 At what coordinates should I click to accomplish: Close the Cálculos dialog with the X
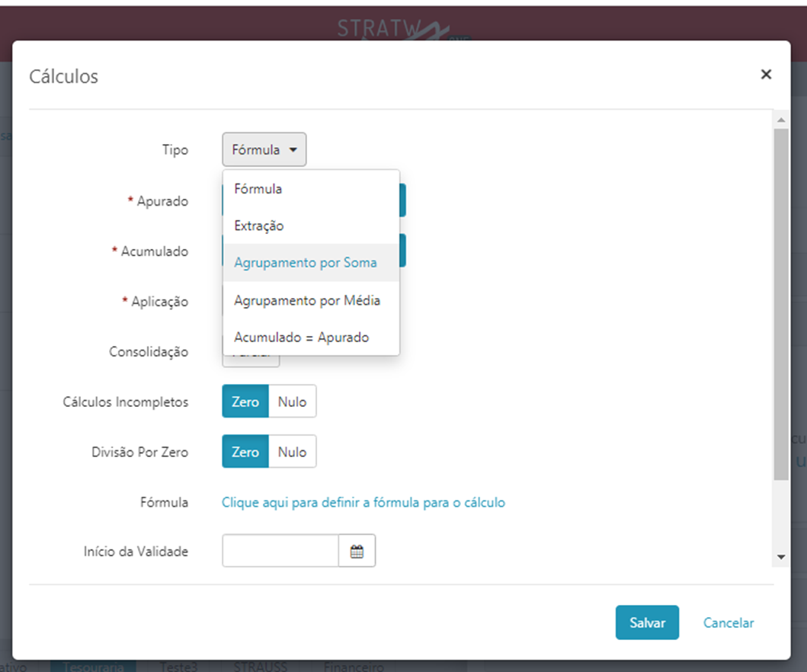pyautogui.click(x=766, y=75)
